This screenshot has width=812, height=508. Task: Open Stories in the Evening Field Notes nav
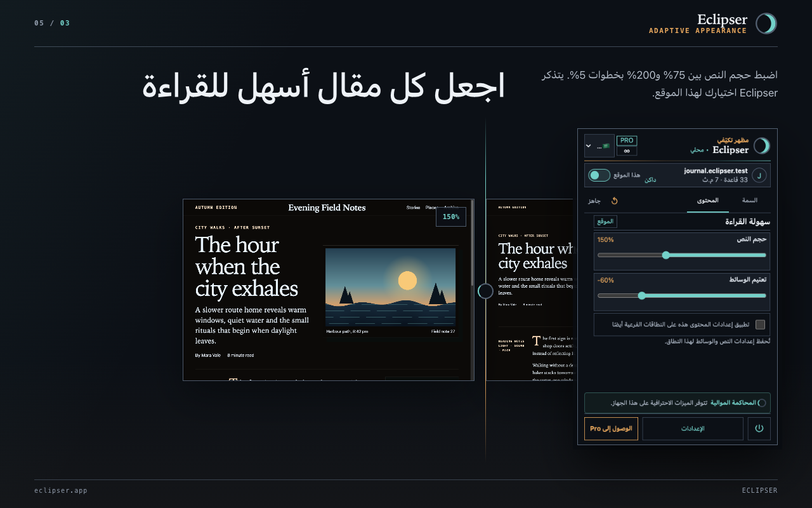click(413, 208)
